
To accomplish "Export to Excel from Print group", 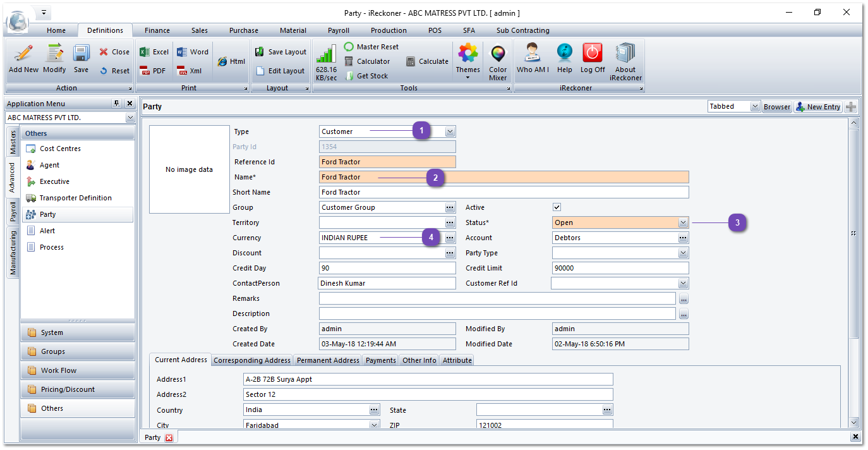I will [x=154, y=52].
